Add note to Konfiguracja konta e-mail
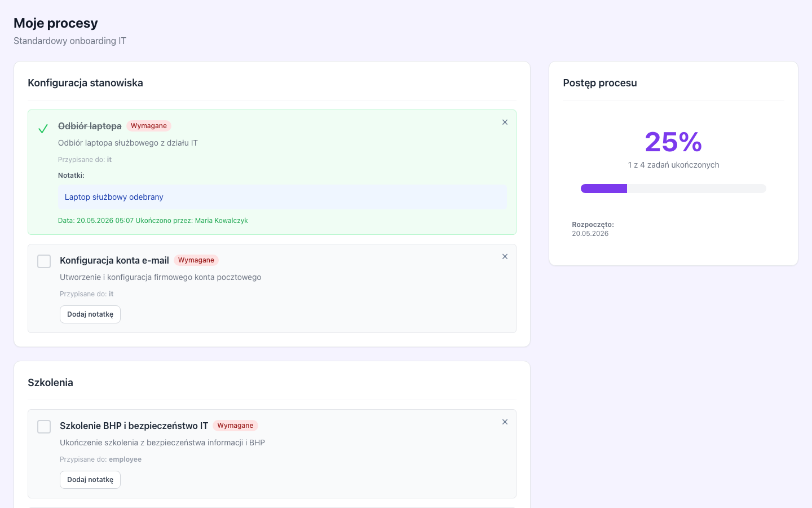812x508 pixels. (x=90, y=314)
